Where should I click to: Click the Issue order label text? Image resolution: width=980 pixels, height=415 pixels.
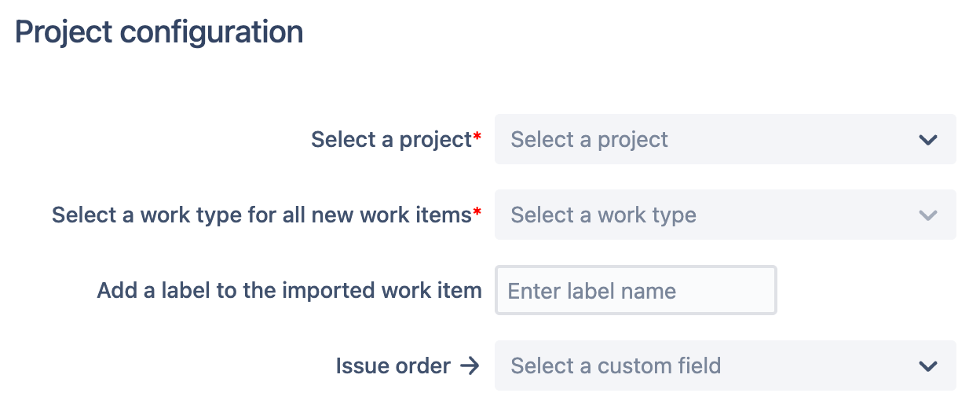[393, 366]
